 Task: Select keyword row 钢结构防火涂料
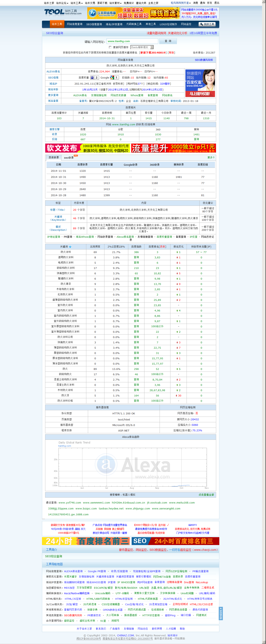130,268
